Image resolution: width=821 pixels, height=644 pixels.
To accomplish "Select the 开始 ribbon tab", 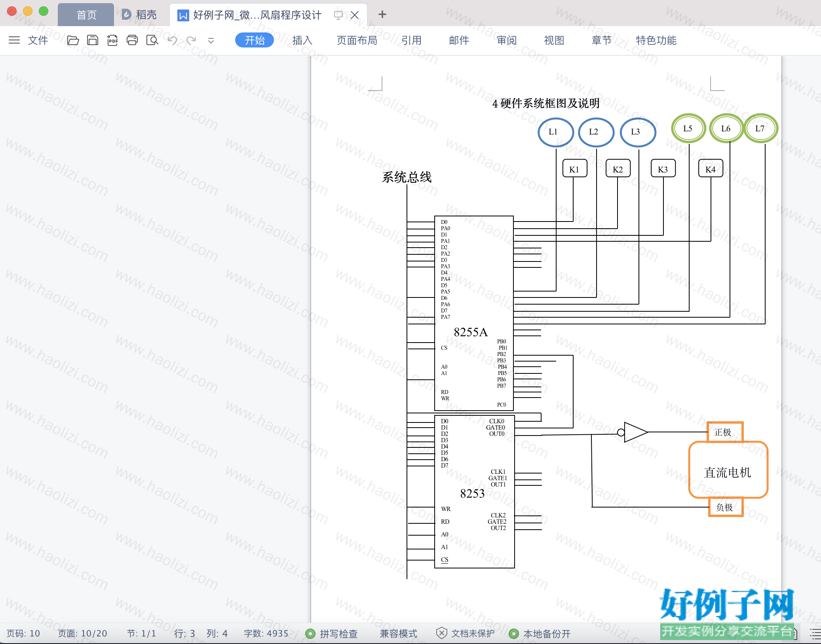I will (x=255, y=40).
